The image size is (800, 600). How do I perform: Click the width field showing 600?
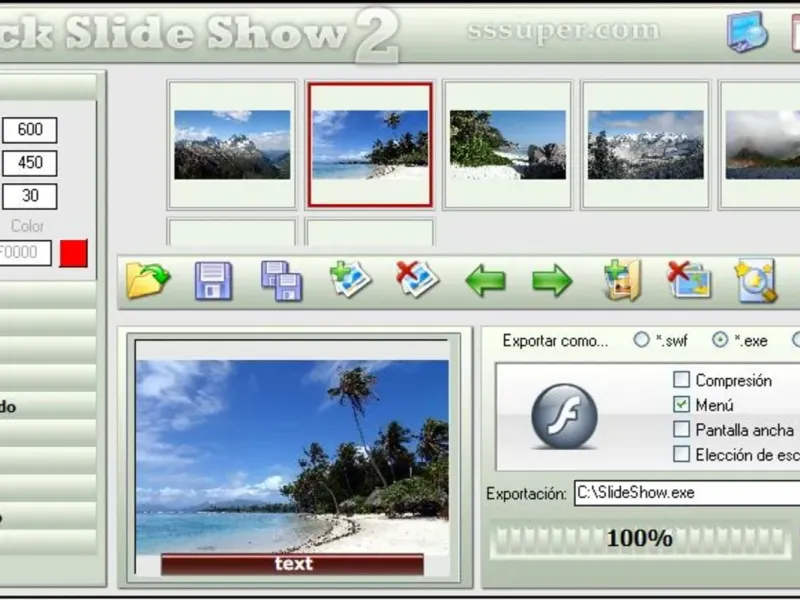[x=30, y=130]
